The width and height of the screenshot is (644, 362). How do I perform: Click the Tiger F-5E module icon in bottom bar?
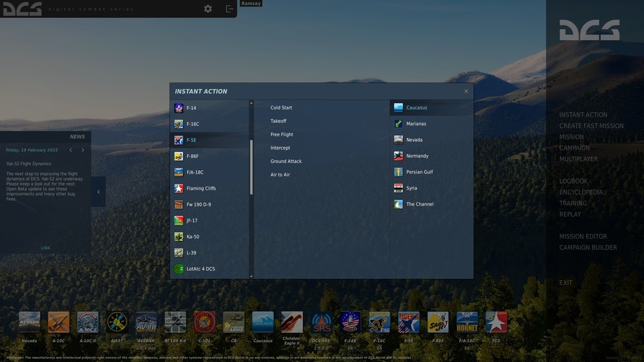(x=408, y=322)
